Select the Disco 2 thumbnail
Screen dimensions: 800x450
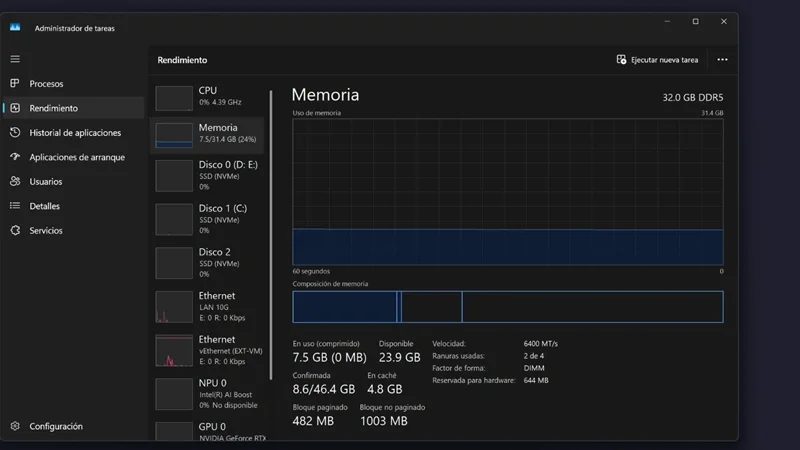click(174, 263)
